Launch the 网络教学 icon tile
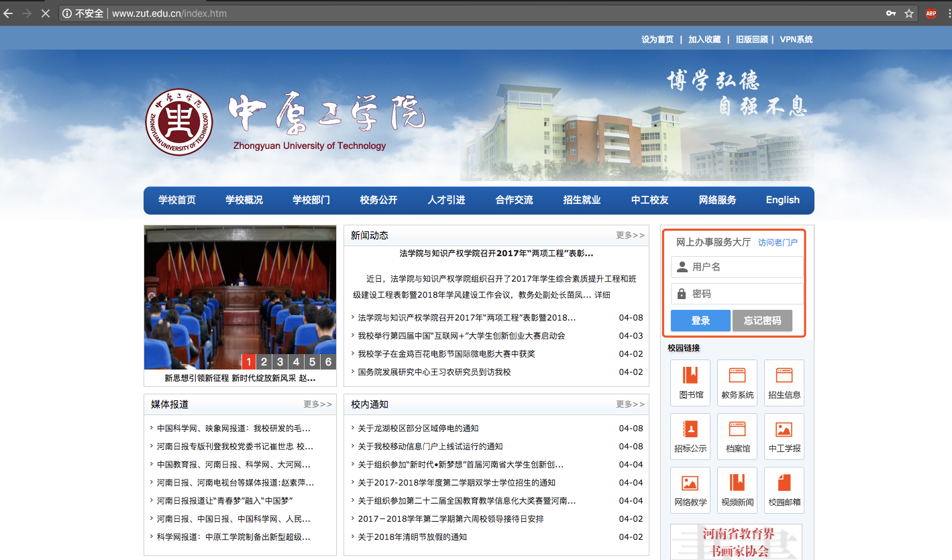Screen dimensions: 952x560 click(690, 490)
